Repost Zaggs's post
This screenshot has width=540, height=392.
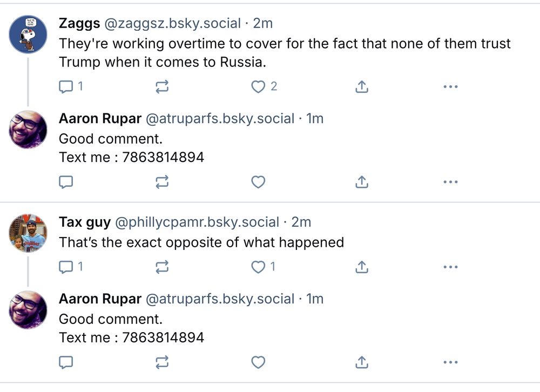point(162,86)
